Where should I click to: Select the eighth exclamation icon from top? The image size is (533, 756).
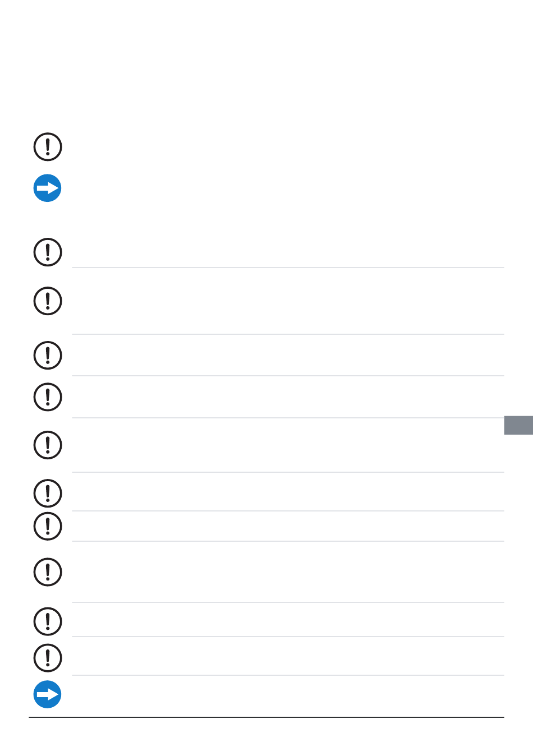[x=48, y=526]
